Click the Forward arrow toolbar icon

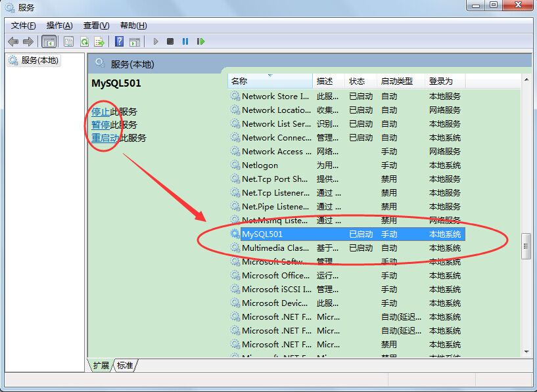click(28, 42)
